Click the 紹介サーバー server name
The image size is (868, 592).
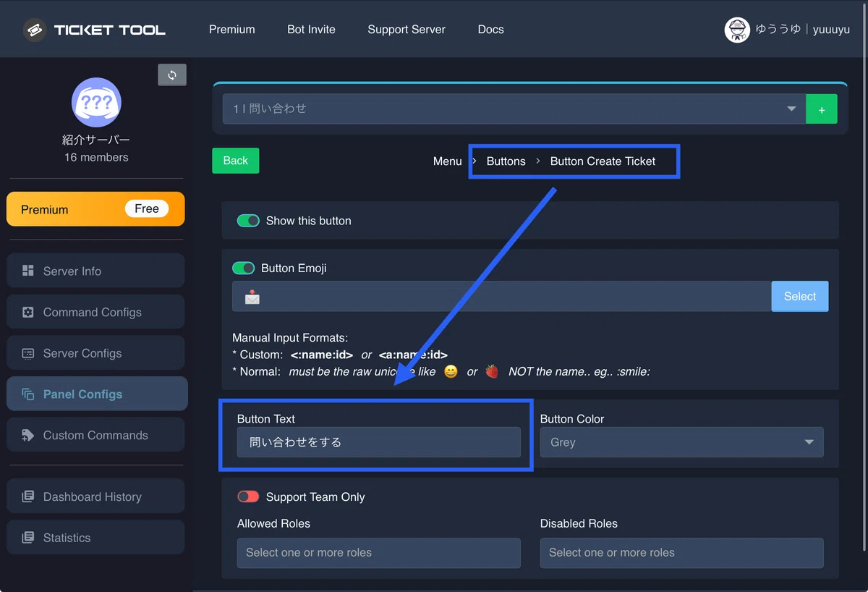[x=96, y=140]
